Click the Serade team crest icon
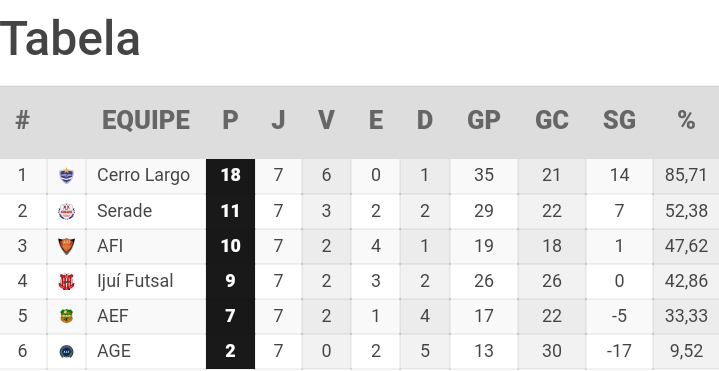The width and height of the screenshot is (719, 371). 66,211
